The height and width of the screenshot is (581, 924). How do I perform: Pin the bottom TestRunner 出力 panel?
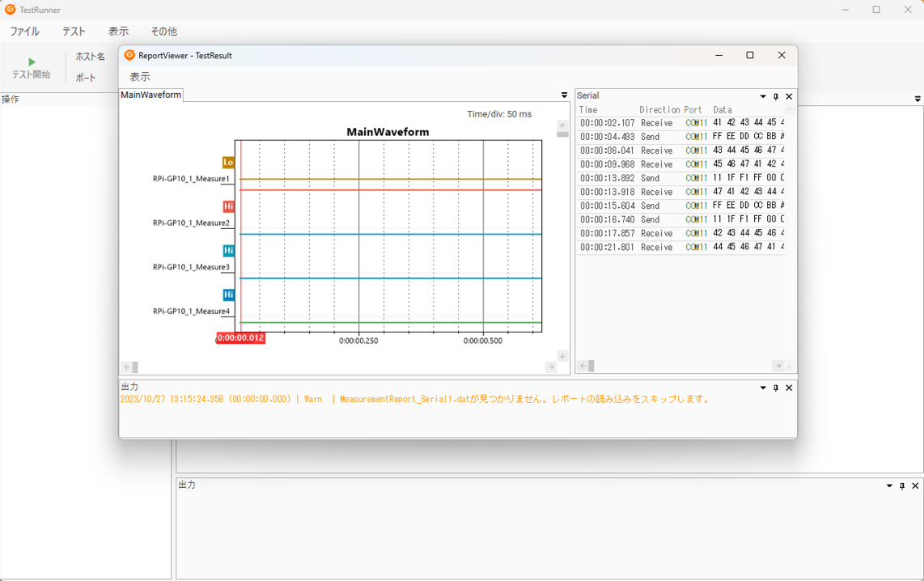902,486
